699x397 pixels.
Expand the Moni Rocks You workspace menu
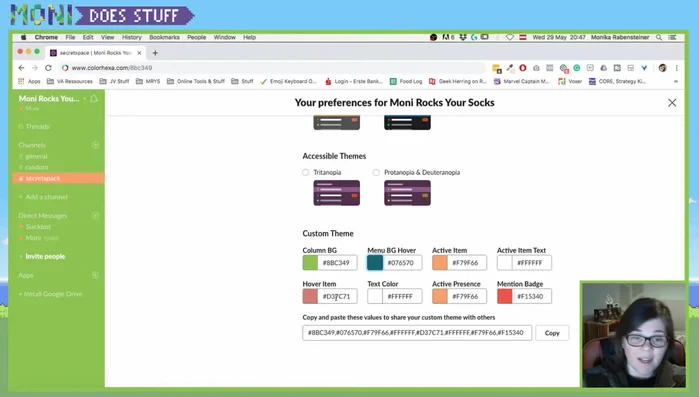[52, 98]
